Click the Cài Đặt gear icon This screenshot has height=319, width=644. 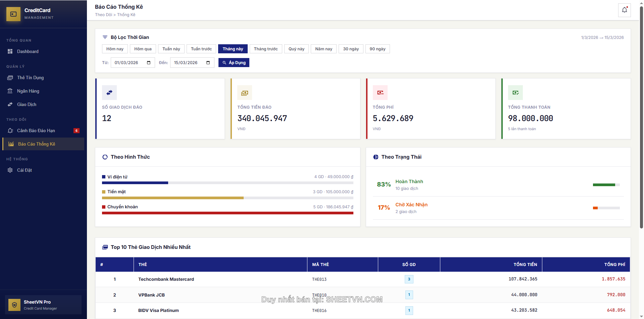click(10, 170)
